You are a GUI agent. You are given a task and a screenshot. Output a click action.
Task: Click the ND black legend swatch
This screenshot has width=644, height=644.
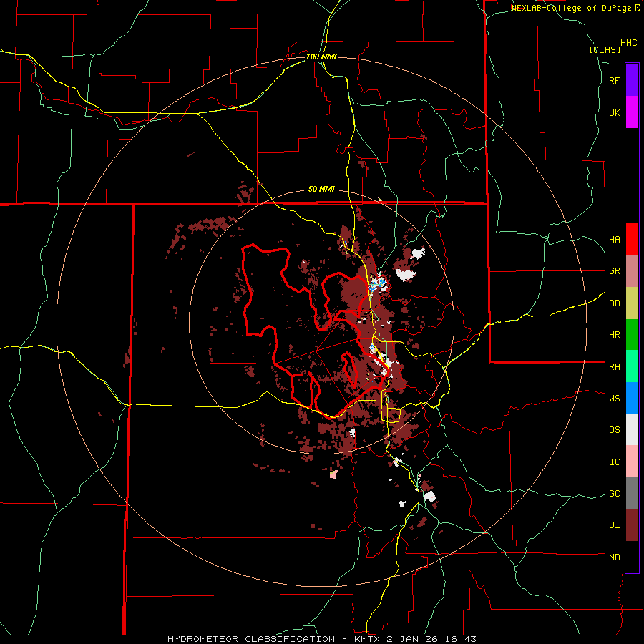[x=632, y=557]
